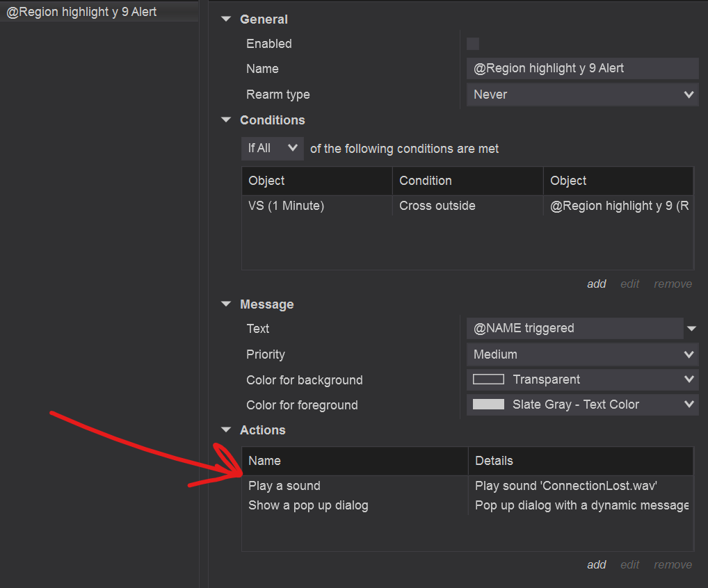Open the If All conditions dropdown
This screenshot has height=588, width=708.
(273, 149)
